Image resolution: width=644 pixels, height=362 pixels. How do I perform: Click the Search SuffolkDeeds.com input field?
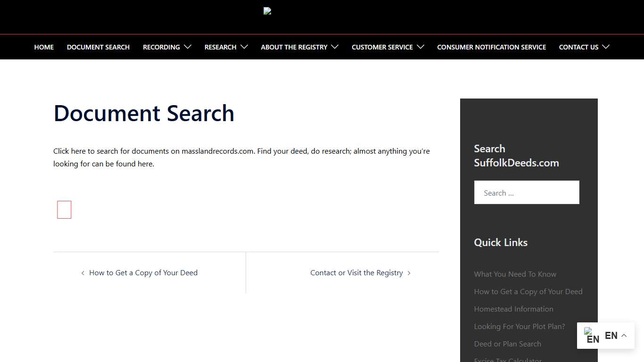pyautogui.click(x=527, y=192)
